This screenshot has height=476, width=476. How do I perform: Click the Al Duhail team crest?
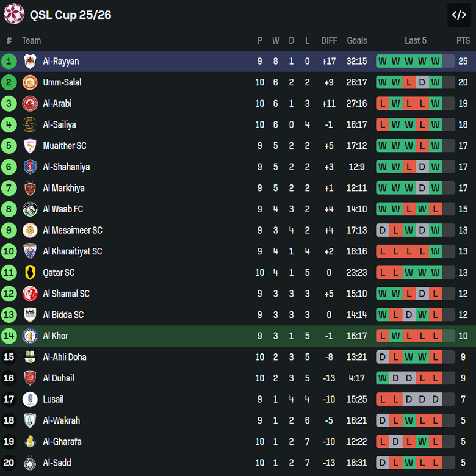pyautogui.click(x=30, y=378)
